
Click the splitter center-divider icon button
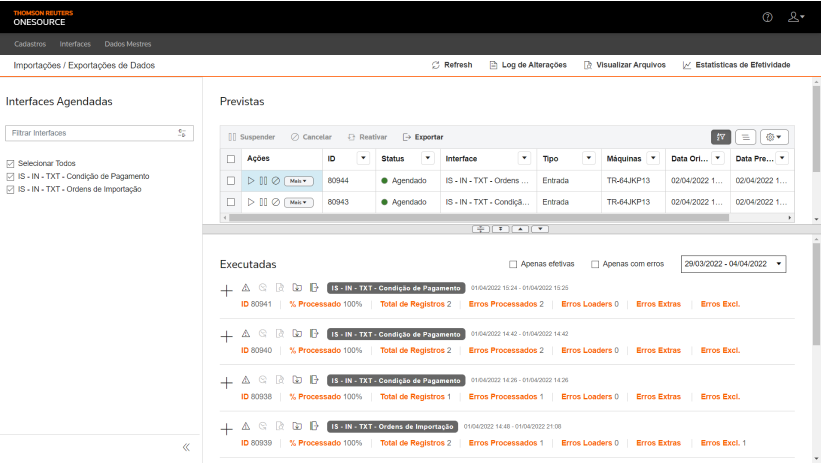pos(481,229)
